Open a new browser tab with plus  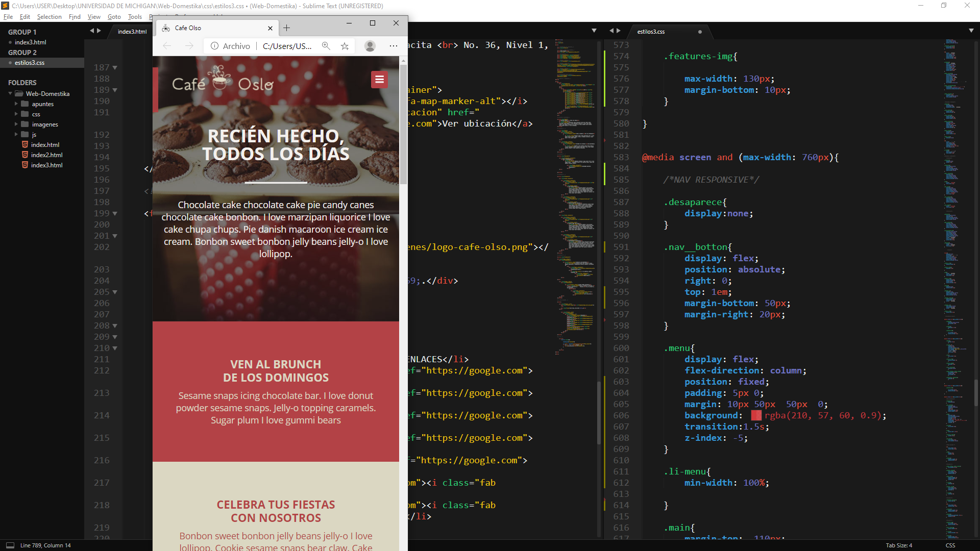click(x=287, y=28)
